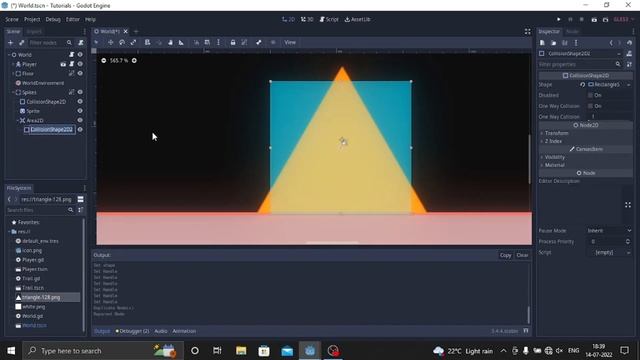Open the Help menu
Image resolution: width=640 pixels, height=360 pixels.
point(90,19)
